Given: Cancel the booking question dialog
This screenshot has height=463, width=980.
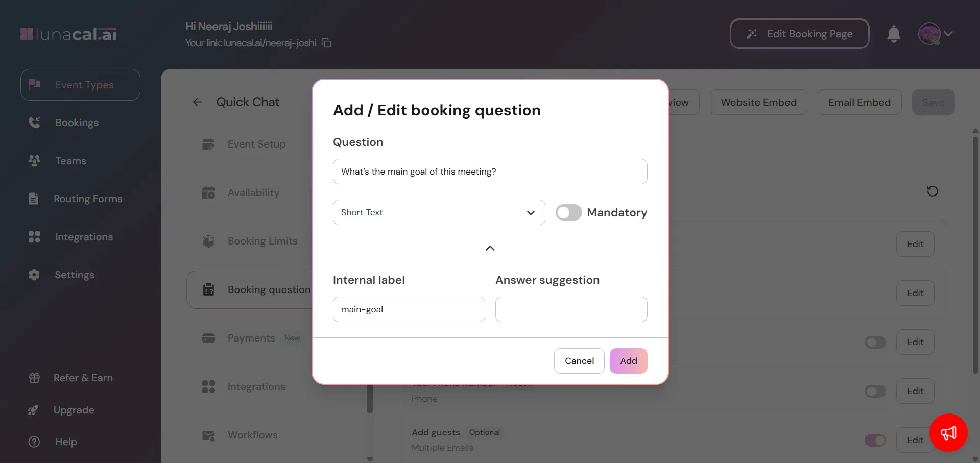Looking at the screenshot, I should point(579,361).
